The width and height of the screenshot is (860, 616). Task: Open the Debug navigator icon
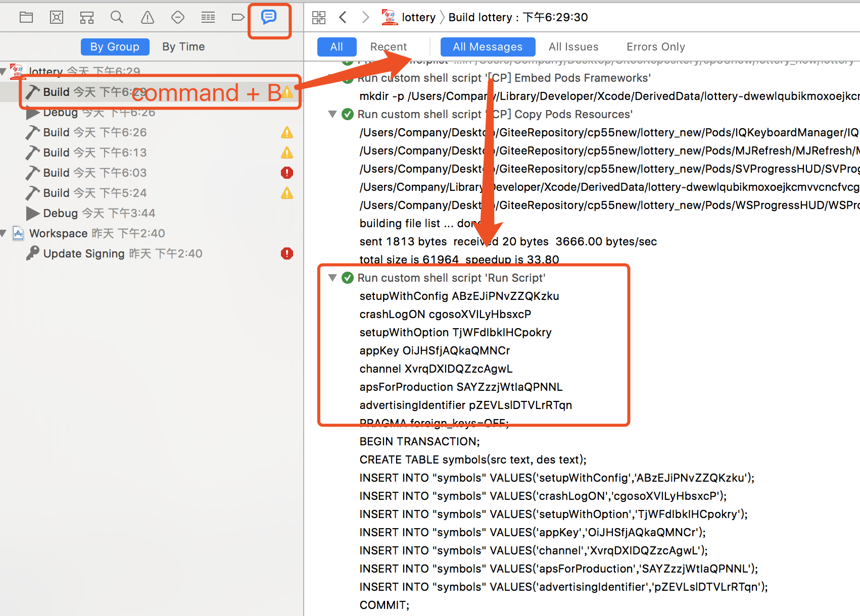tap(208, 18)
